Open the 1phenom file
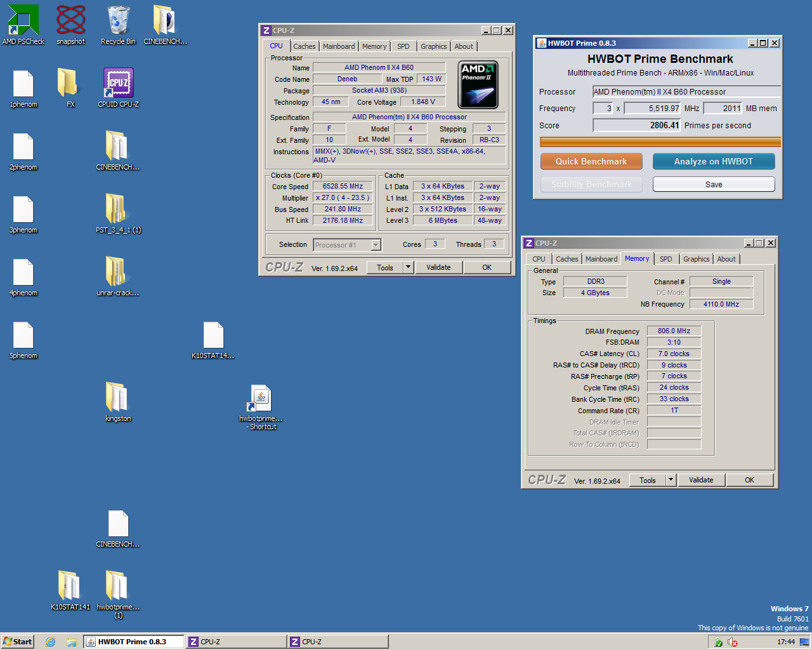The width and height of the screenshot is (812, 650). 23,88
